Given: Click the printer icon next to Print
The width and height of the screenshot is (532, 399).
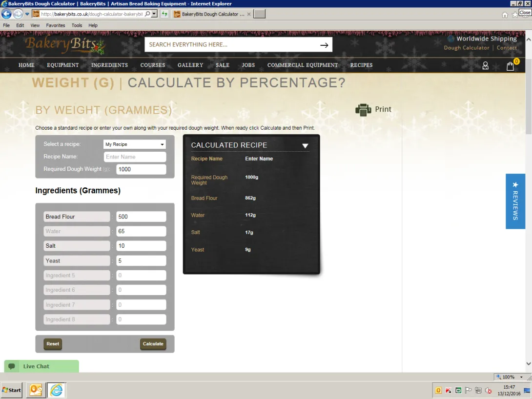Looking at the screenshot, I should coord(363,110).
